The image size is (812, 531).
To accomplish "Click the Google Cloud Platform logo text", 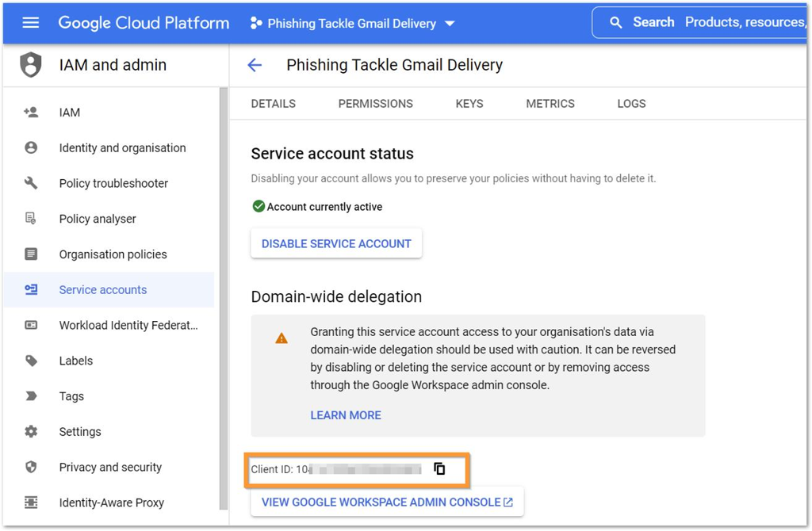I will pyautogui.click(x=144, y=23).
